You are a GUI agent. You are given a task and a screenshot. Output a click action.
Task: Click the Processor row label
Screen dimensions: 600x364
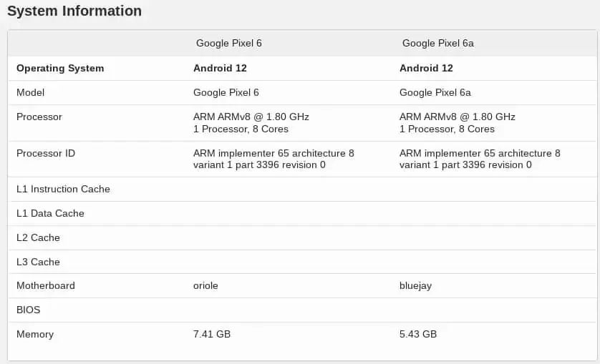(39, 117)
